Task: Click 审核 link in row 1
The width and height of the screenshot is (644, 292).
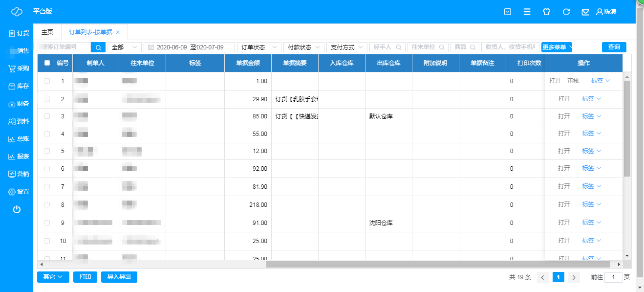Action: point(573,81)
